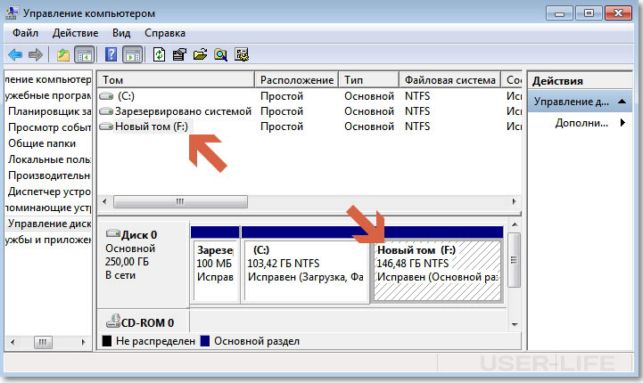Click Основной cell in the (C:) row
643x383 pixels.
click(369, 96)
